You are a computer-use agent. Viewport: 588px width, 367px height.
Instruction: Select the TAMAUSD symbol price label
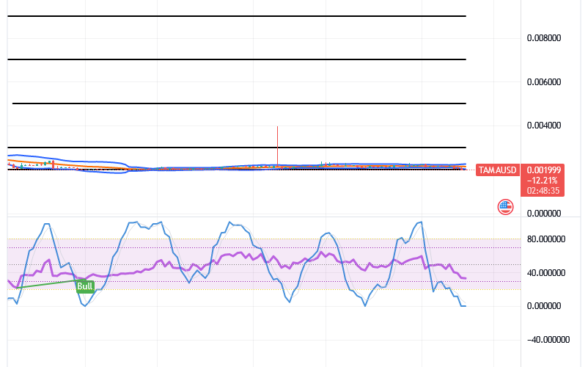(497, 170)
